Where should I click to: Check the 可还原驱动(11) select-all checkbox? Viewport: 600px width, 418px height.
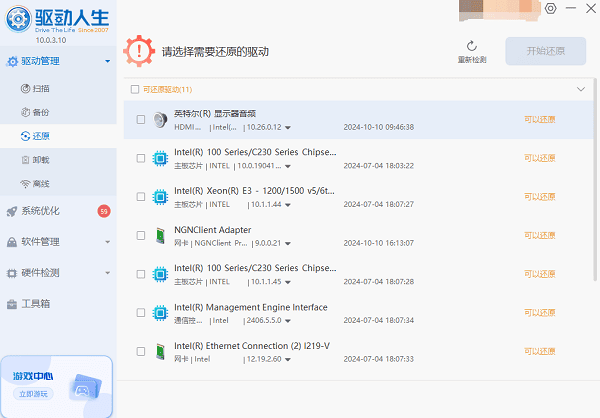[x=135, y=89]
